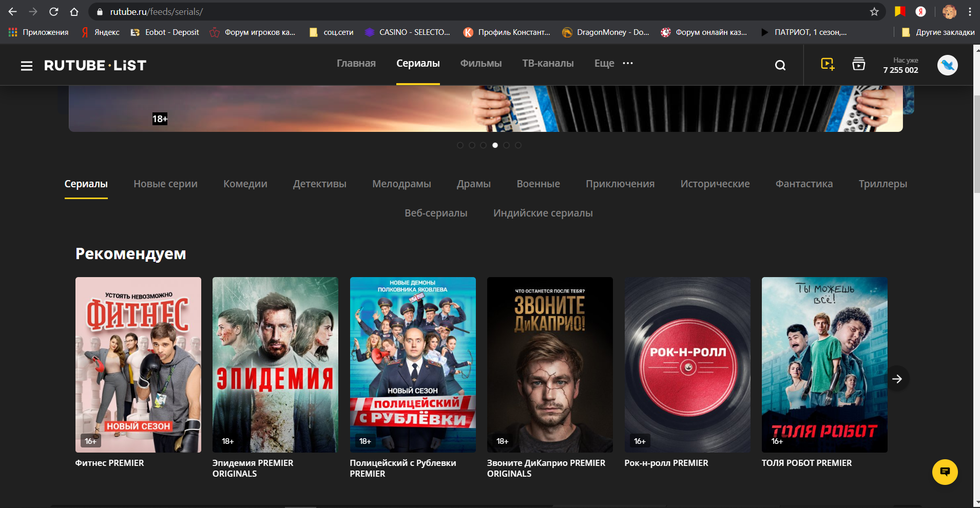Image resolution: width=980 pixels, height=508 pixels.
Task: Open the Yandex extension icon
Action: (x=920, y=11)
